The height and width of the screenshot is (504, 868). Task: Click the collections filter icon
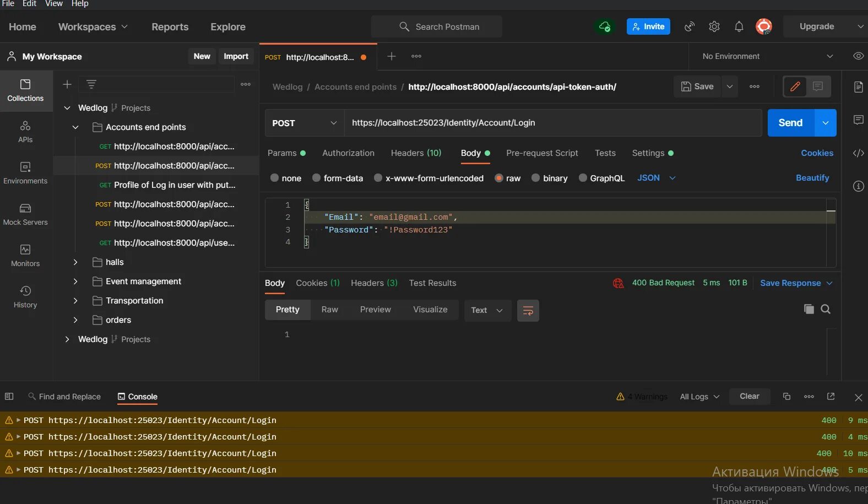(x=91, y=84)
